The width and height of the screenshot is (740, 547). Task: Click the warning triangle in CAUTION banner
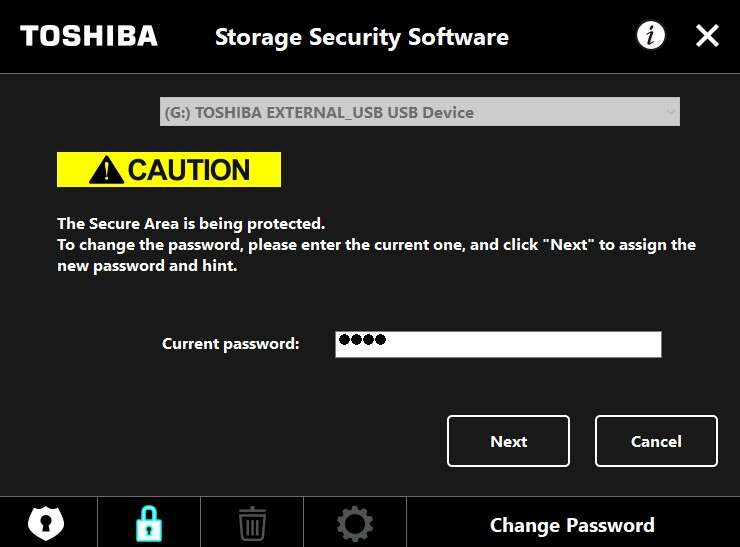click(x=106, y=170)
